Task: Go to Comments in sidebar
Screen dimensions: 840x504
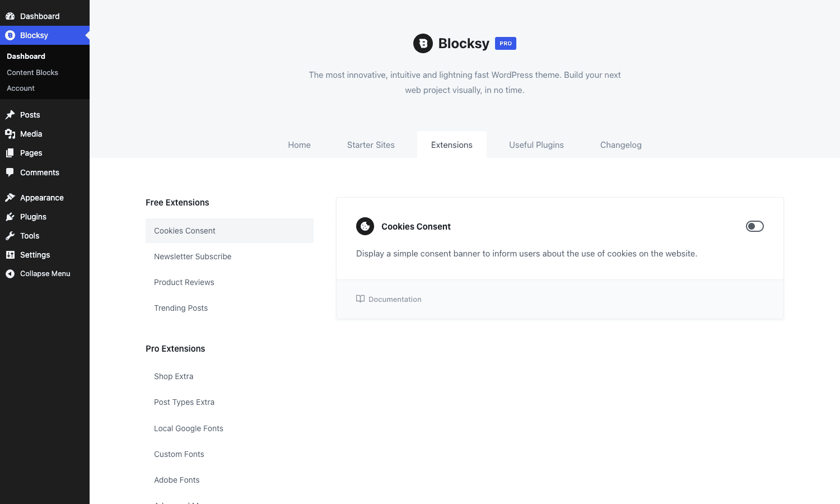Action: click(x=45, y=172)
